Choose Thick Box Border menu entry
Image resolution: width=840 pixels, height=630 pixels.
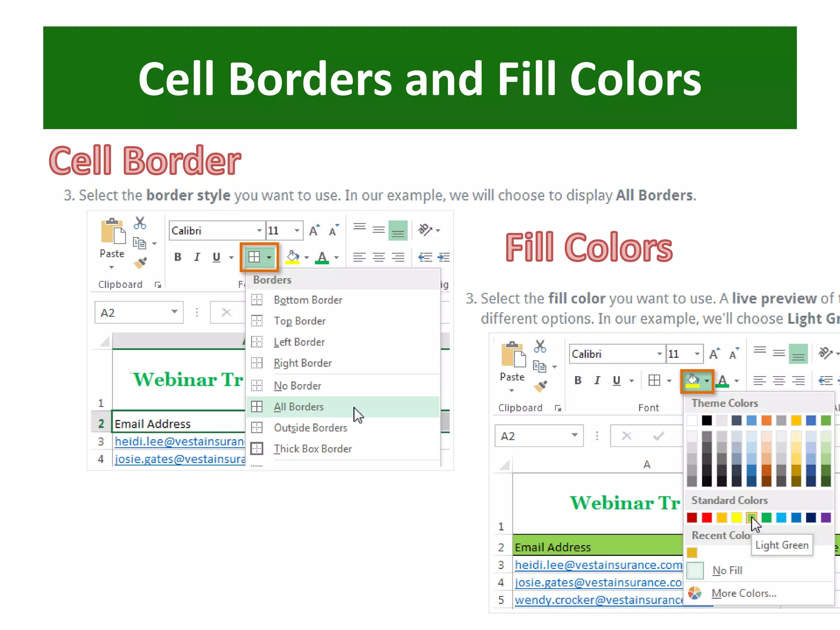click(x=313, y=449)
